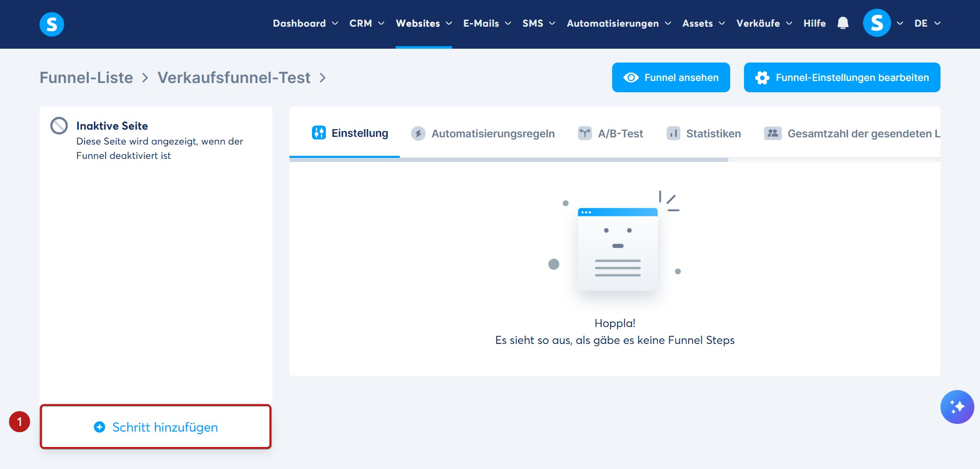
Task: Select the Inaktive Seite entry
Action: tap(155, 140)
